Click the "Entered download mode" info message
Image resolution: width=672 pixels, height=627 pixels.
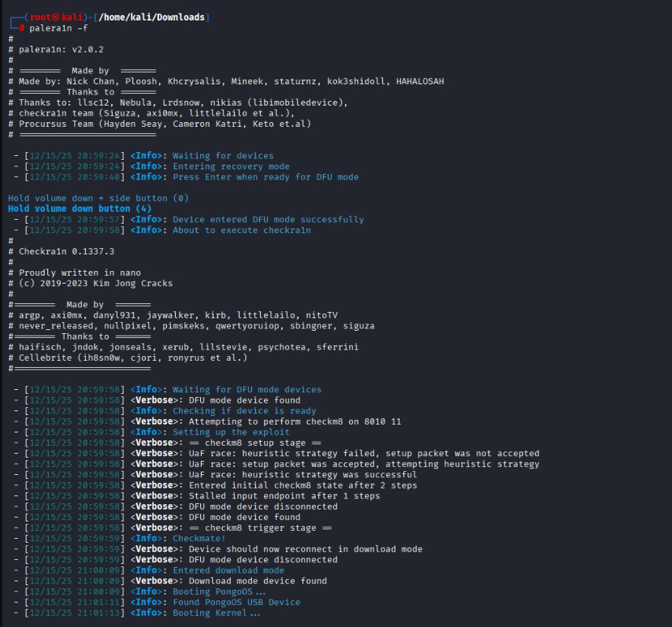(x=228, y=570)
